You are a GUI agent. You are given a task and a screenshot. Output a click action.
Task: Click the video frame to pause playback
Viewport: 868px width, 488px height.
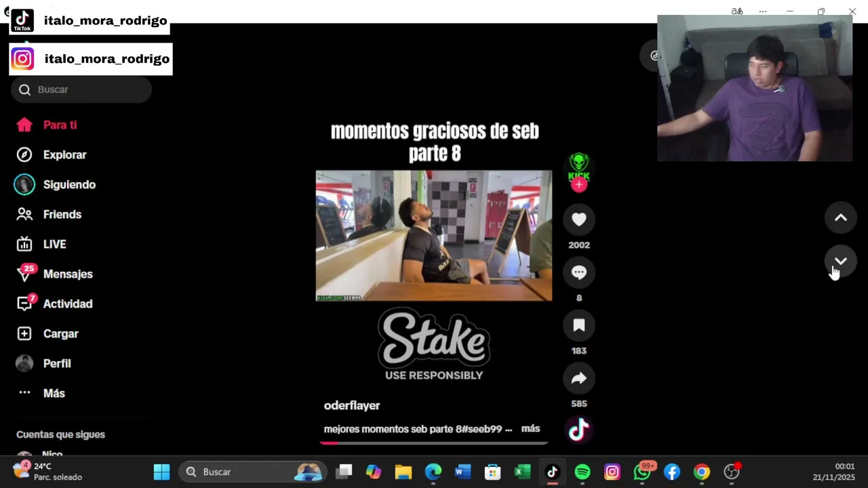[x=434, y=235]
